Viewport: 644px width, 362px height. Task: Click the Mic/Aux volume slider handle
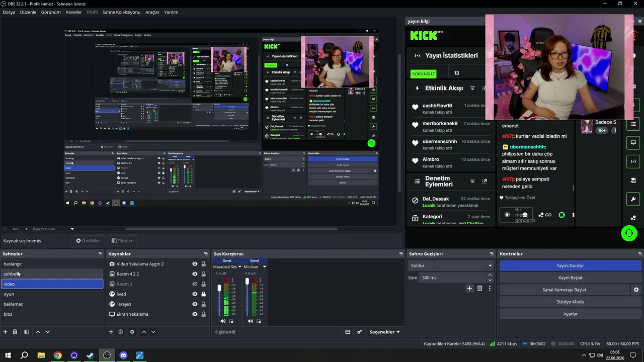pos(247,282)
